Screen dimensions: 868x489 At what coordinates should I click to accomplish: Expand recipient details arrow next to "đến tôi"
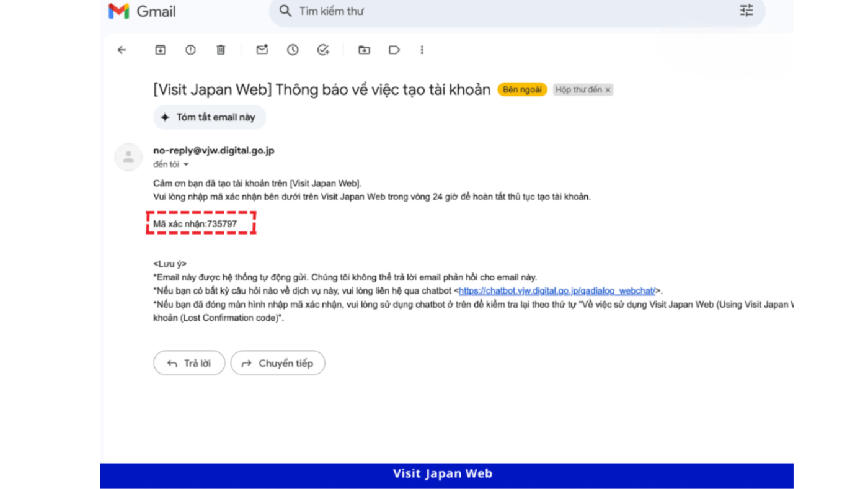(186, 165)
